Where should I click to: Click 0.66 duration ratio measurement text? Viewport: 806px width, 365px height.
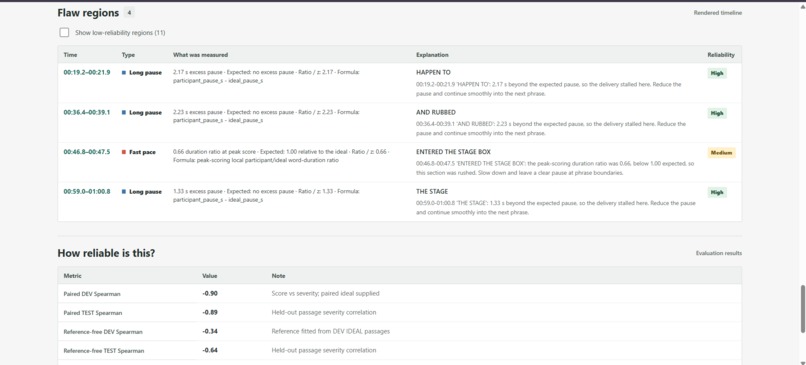(x=281, y=156)
